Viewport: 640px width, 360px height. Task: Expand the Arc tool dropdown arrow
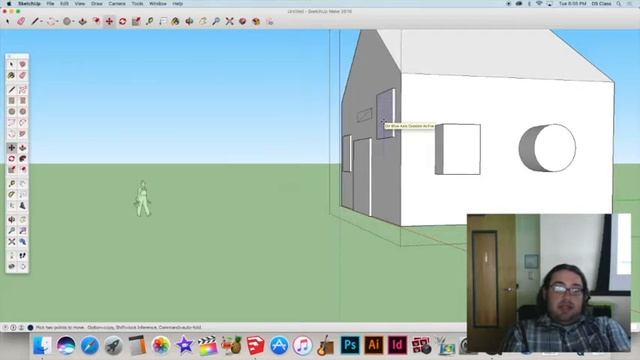point(57,22)
